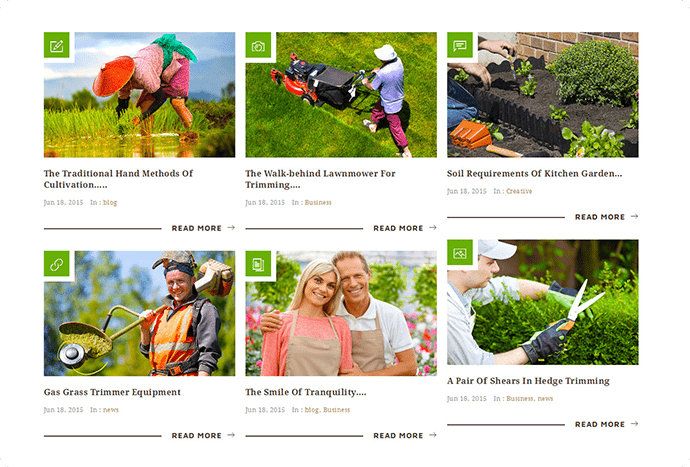This screenshot has height=467, width=690.
Task: Open the Soil Requirements Of Kitchen Garden title
Action: 534,173
